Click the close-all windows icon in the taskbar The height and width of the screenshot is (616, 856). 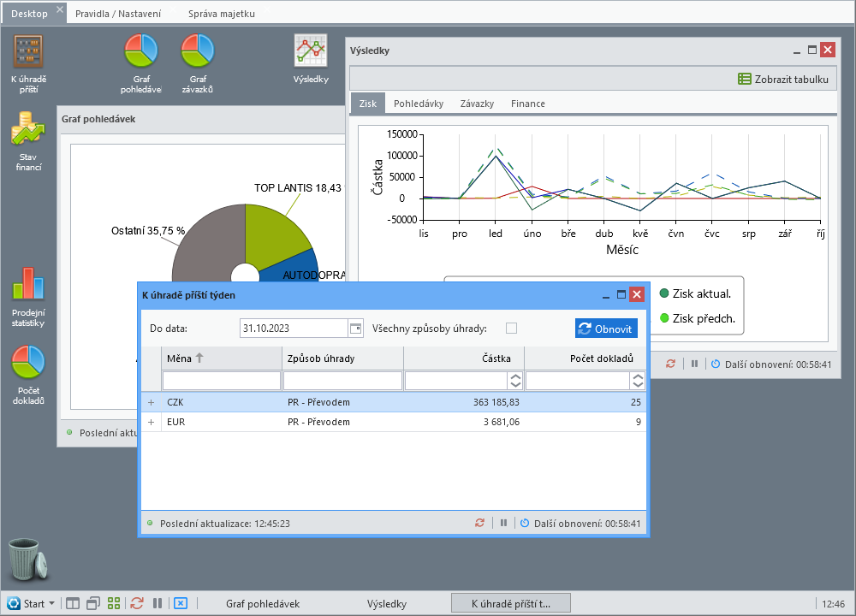point(181,603)
